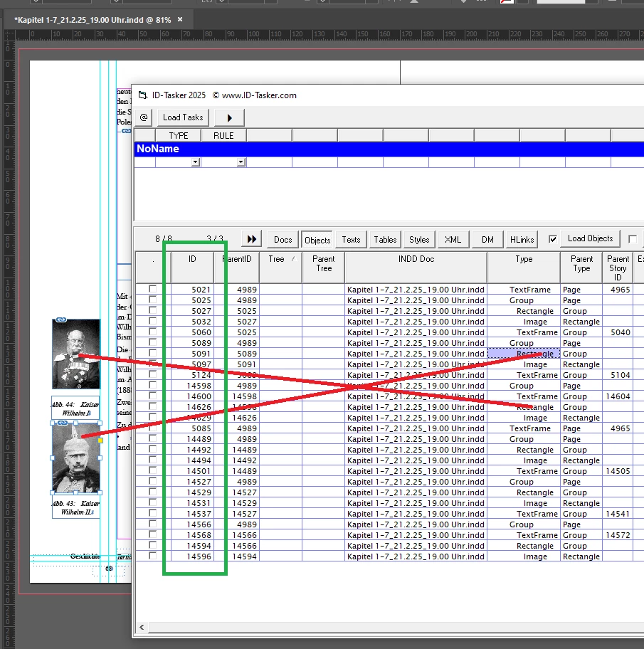Open the TYPE column dropdown

click(196, 162)
